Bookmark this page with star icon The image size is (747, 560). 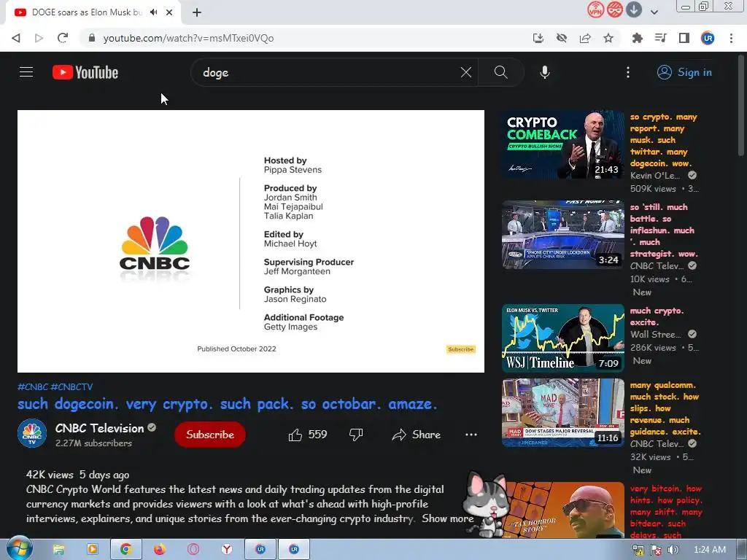coord(608,38)
